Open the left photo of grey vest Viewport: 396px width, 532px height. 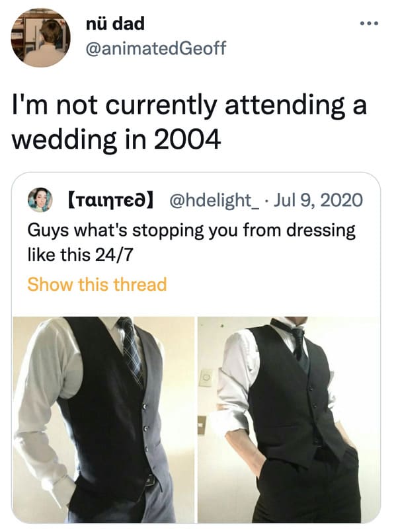[x=104, y=420]
